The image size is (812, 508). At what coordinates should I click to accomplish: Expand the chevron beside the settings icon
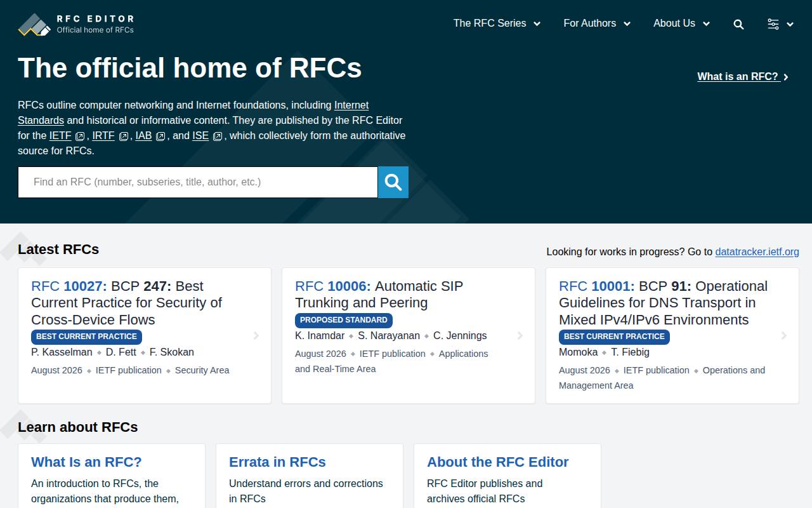(790, 25)
